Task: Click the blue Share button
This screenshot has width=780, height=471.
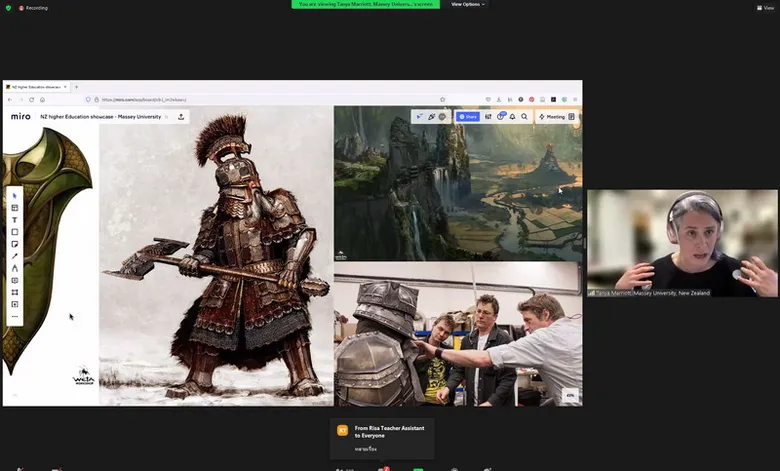Action: [468, 117]
